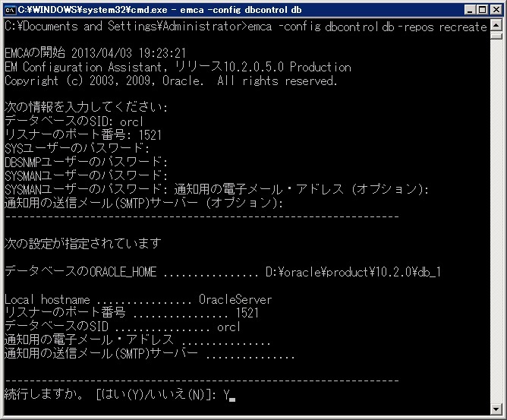Click the データベースのSID: orcl prompt line
Viewport: 507px width, 420px height.
click(74, 122)
